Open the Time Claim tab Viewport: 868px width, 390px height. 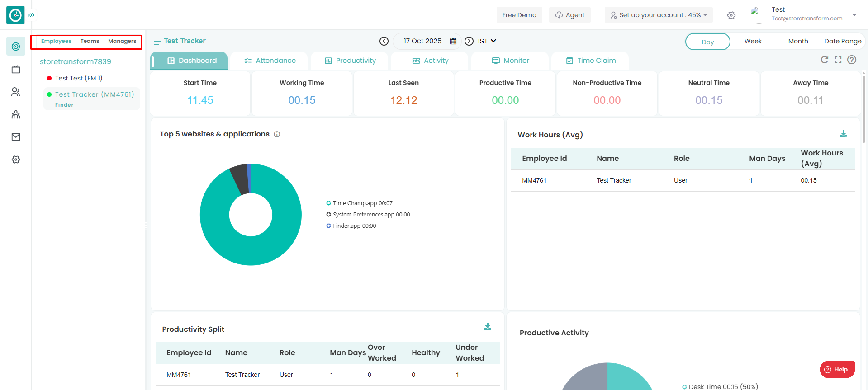pos(591,61)
